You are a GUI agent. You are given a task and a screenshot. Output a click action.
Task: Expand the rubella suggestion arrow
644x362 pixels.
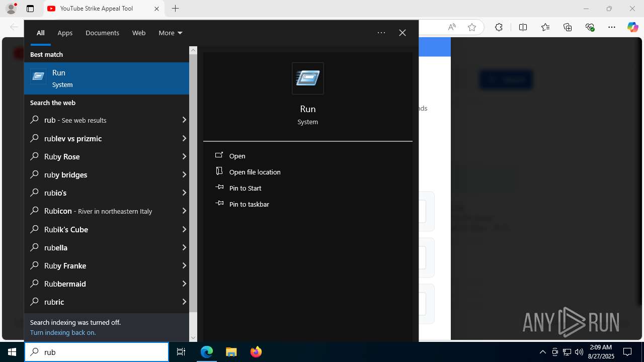(184, 247)
